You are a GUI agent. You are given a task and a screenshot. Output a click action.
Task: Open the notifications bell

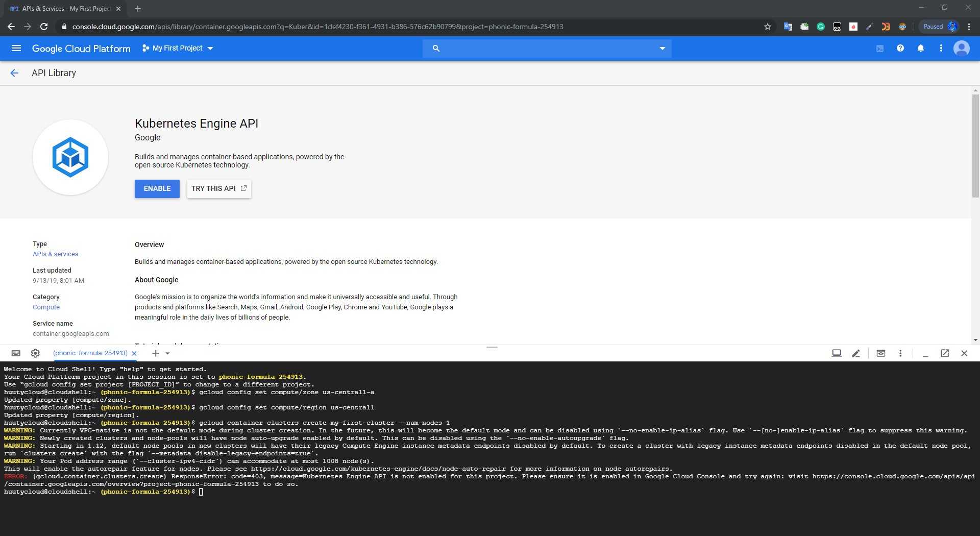921,48
